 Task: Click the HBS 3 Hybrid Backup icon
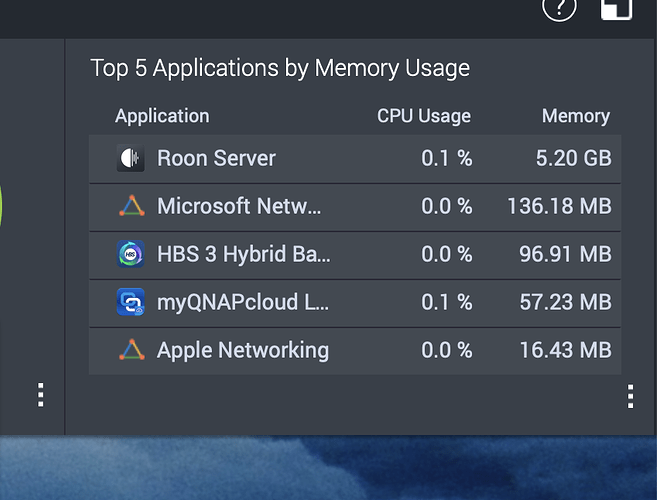(x=130, y=254)
